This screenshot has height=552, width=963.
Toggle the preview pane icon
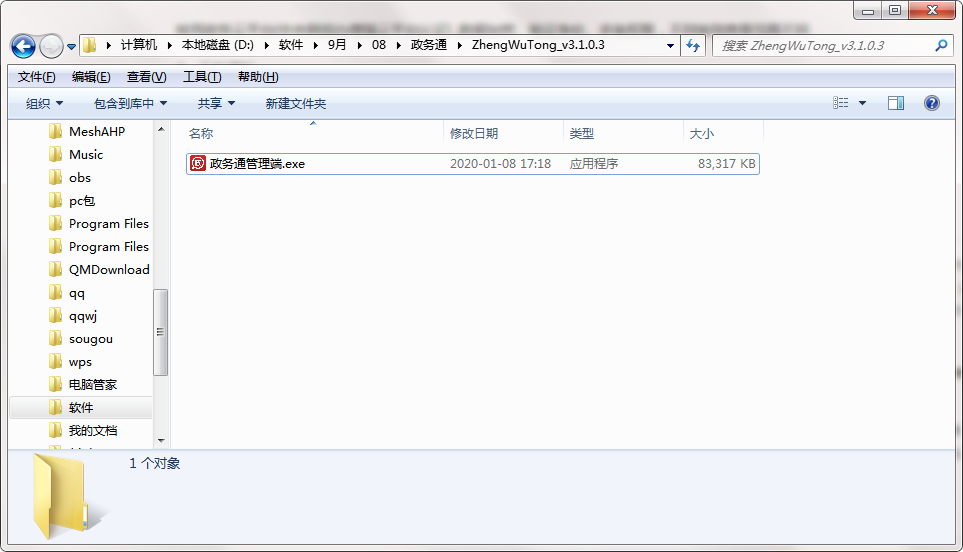tap(896, 103)
